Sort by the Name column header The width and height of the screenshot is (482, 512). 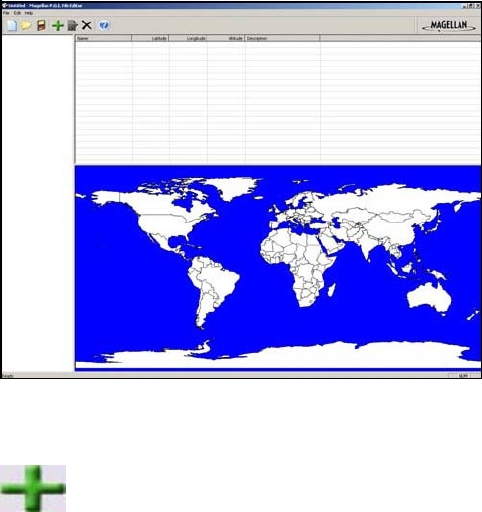(103, 38)
